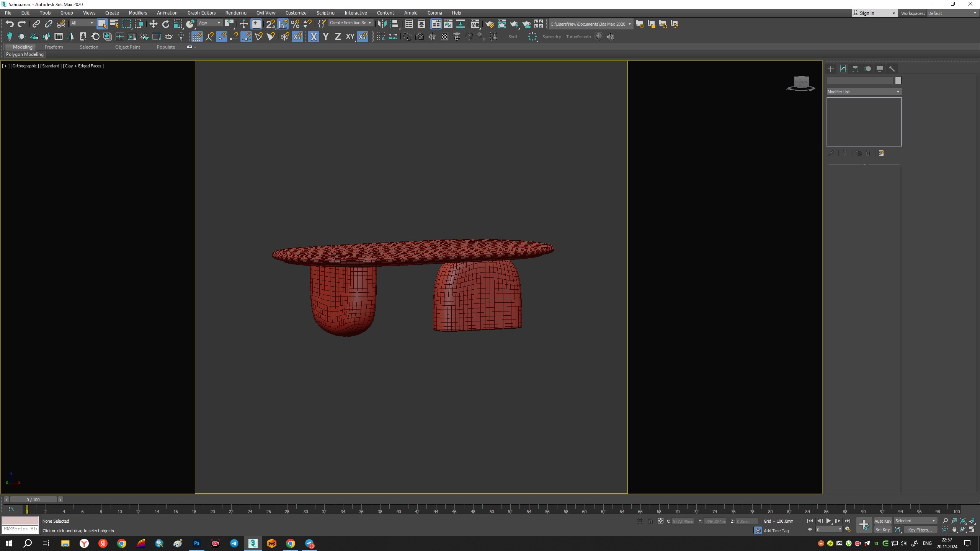
Task: Click the object color swatch in Modify panel
Action: click(x=898, y=80)
